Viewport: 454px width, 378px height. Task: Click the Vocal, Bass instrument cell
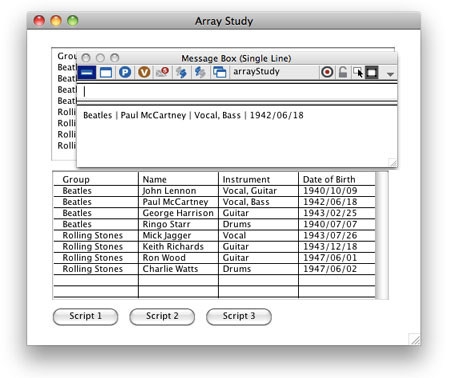pyautogui.click(x=258, y=202)
